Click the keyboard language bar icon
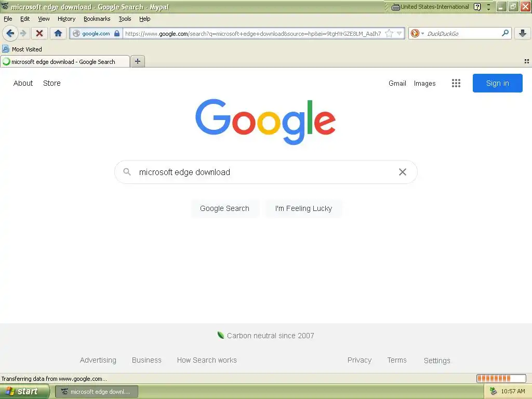The width and height of the screenshot is (532, 399). [395, 7]
